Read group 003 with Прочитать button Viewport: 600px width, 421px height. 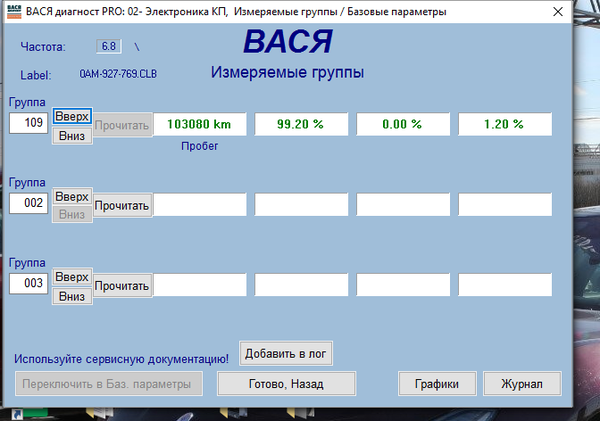(122, 285)
